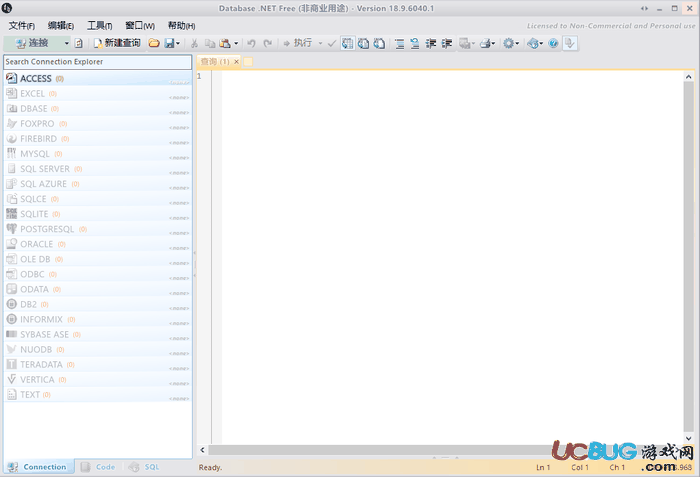Toggle the last toolbar document-check icon
The width and height of the screenshot is (700, 477).
pyautogui.click(x=570, y=43)
